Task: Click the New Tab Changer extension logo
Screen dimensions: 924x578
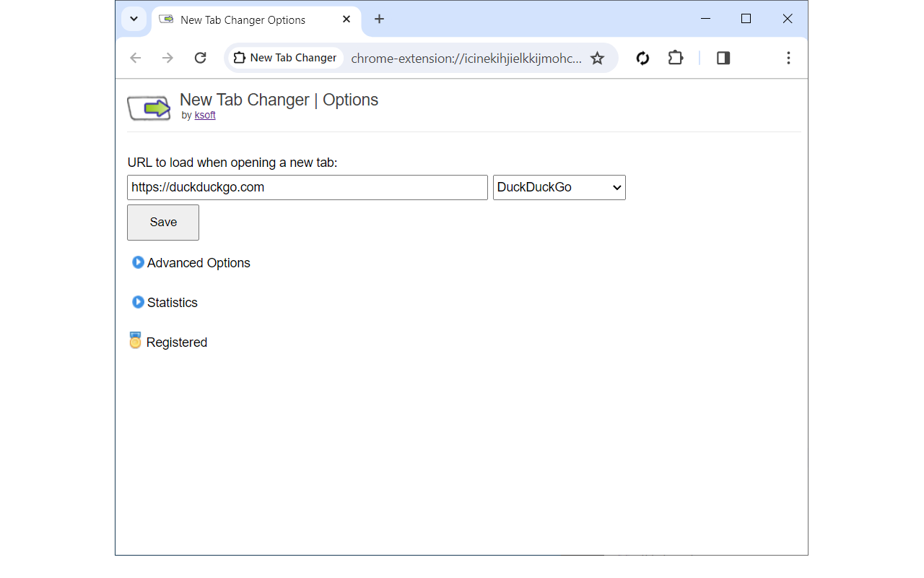Action: (149, 106)
